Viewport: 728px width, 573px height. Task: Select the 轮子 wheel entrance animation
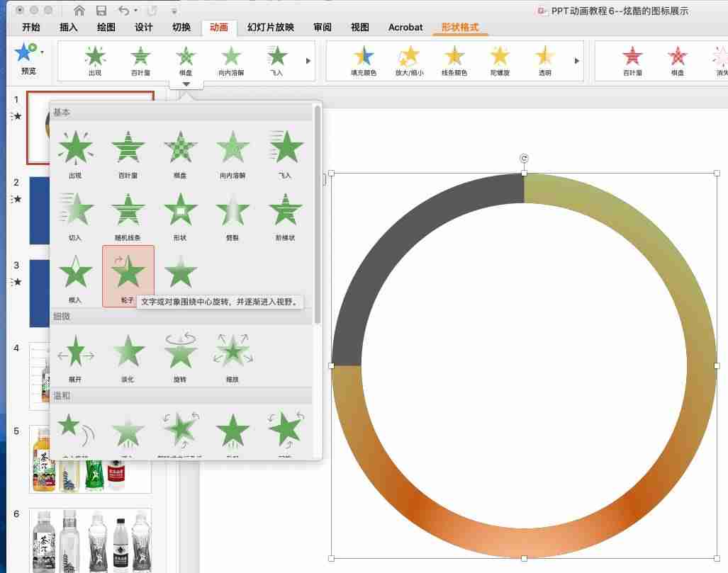(x=128, y=276)
